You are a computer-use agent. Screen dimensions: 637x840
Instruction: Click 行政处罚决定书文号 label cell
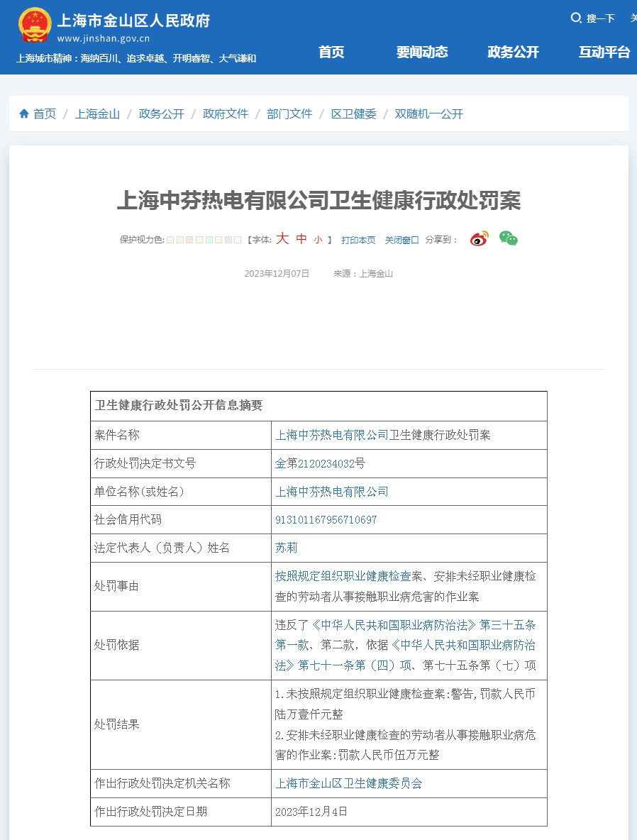[x=181, y=463]
